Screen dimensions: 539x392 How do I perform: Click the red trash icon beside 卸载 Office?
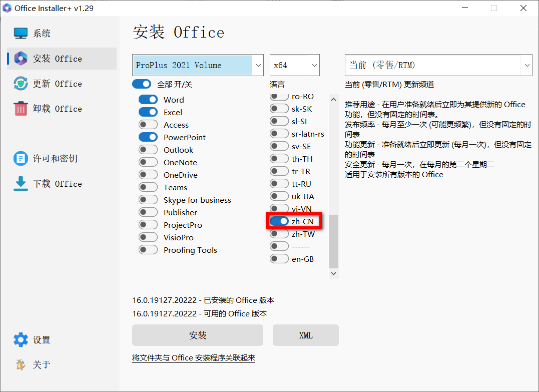21,109
